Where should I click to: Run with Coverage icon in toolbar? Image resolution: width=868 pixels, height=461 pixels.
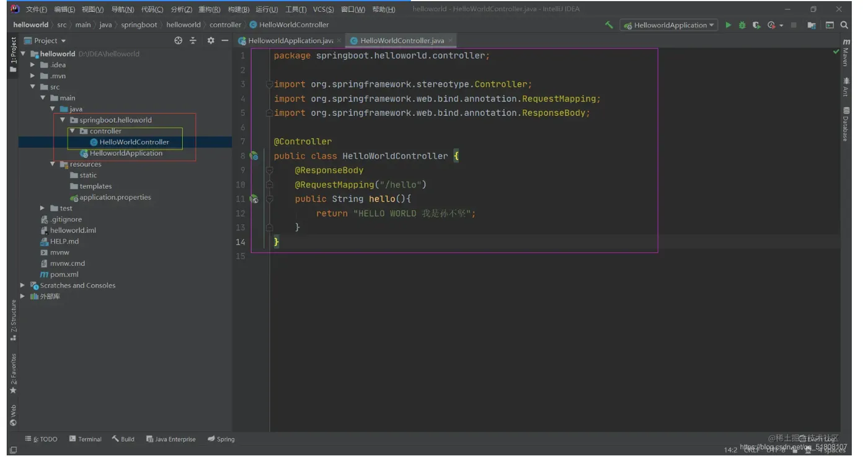(x=756, y=25)
